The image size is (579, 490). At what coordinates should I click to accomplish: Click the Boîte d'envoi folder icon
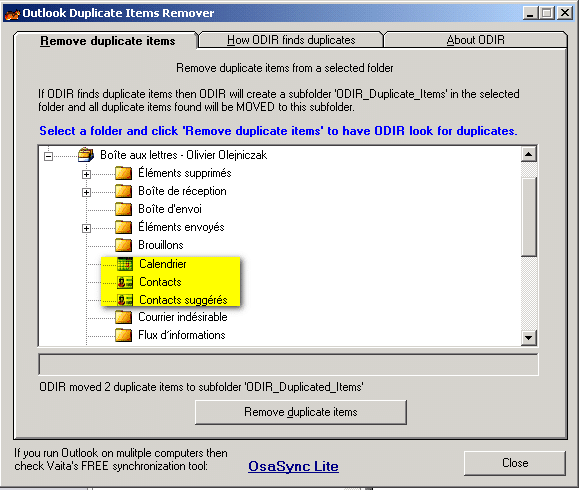(x=123, y=209)
